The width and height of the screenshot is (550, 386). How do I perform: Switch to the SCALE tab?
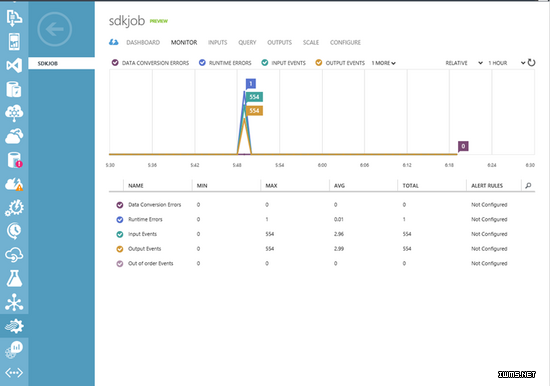coord(311,42)
